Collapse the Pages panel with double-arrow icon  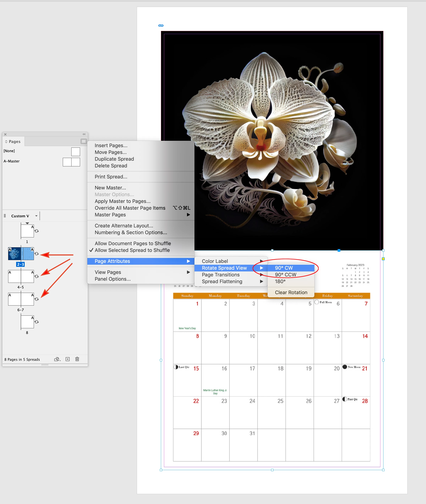click(x=84, y=134)
